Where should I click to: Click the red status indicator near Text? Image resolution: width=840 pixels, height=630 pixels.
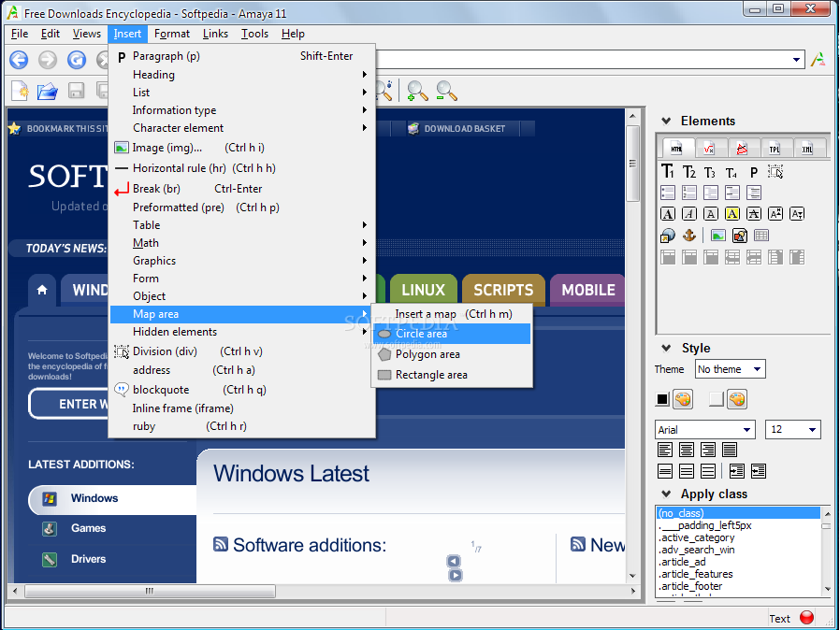point(806,618)
